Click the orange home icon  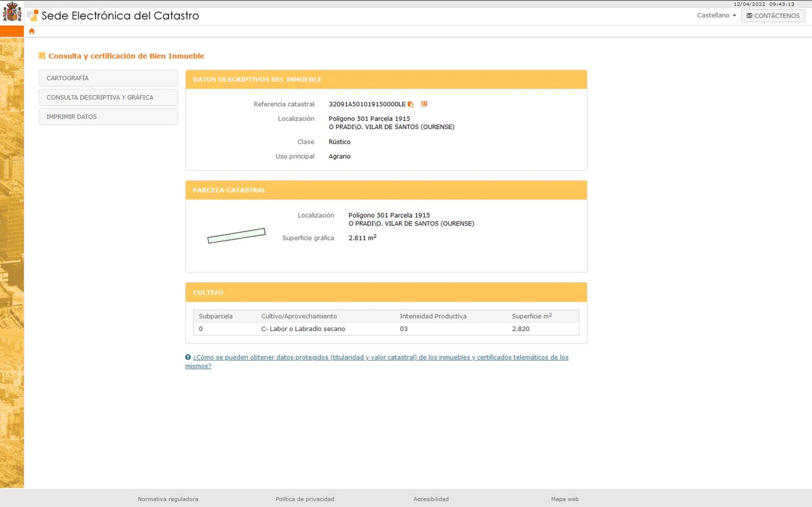click(x=32, y=31)
